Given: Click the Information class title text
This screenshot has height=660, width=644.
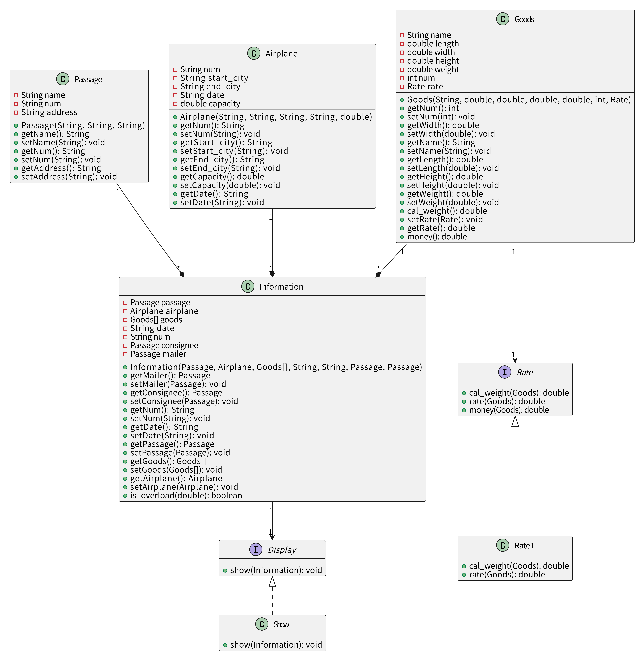Looking at the screenshot, I should click(x=281, y=287).
